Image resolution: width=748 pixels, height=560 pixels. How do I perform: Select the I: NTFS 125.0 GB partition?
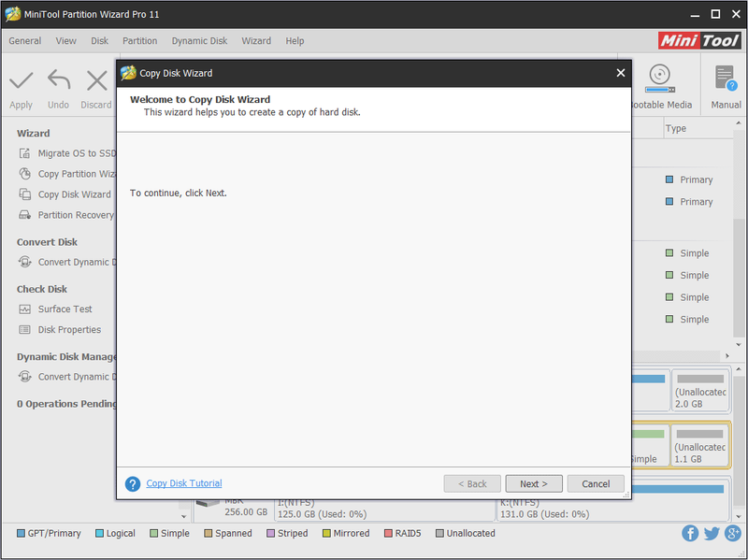pos(384,510)
